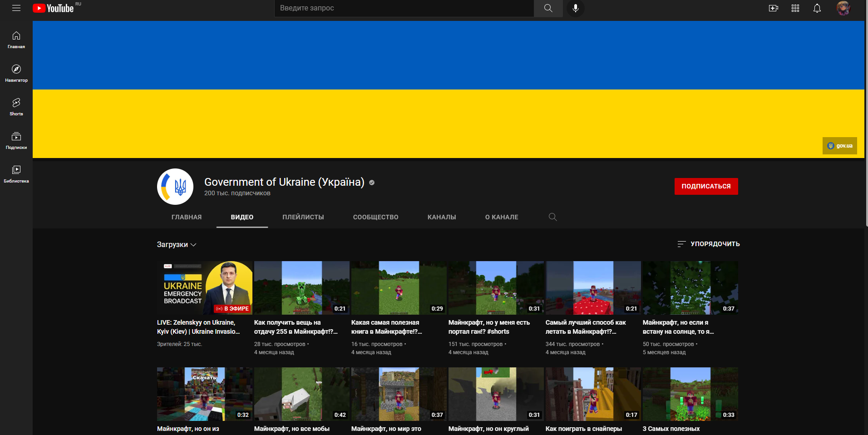The height and width of the screenshot is (435, 868).
Task: Open the Скачать colorful blocks thumbnail 0:32
Action: pos(205,394)
